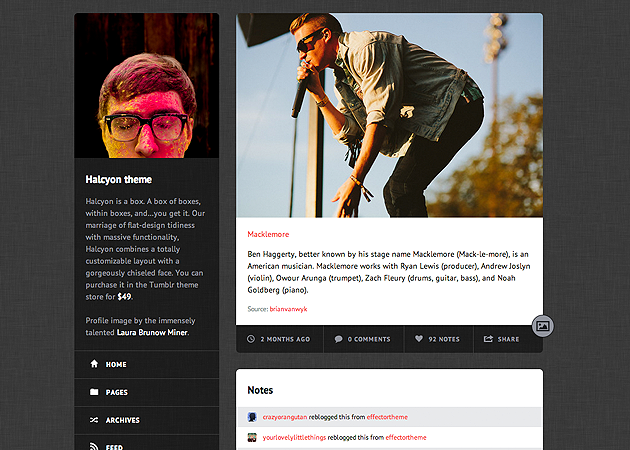Visit the Laura Brunow Miner link
This screenshot has height=450, width=630.
tap(150, 332)
